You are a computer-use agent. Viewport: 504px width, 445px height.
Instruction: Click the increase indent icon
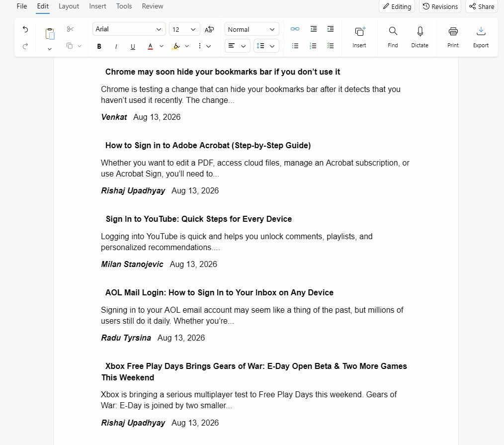[x=331, y=29]
